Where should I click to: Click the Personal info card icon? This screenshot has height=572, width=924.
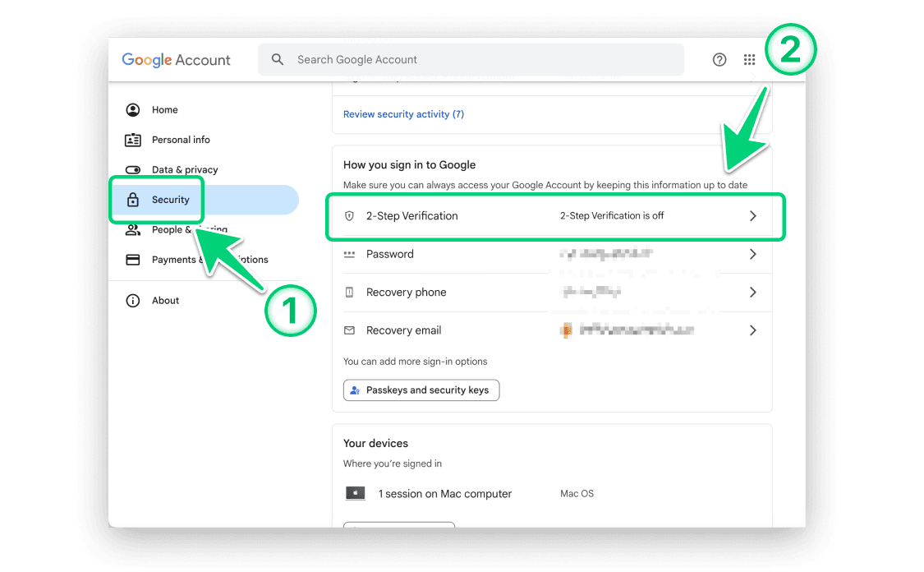tap(132, 140)
